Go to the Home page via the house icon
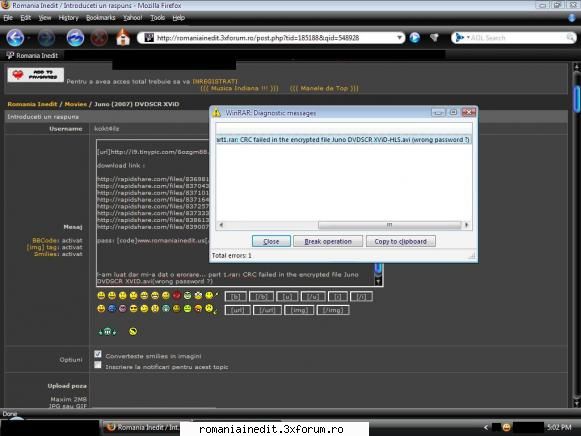The height and width of the screenshot is (436, 581). pos(123,38)
